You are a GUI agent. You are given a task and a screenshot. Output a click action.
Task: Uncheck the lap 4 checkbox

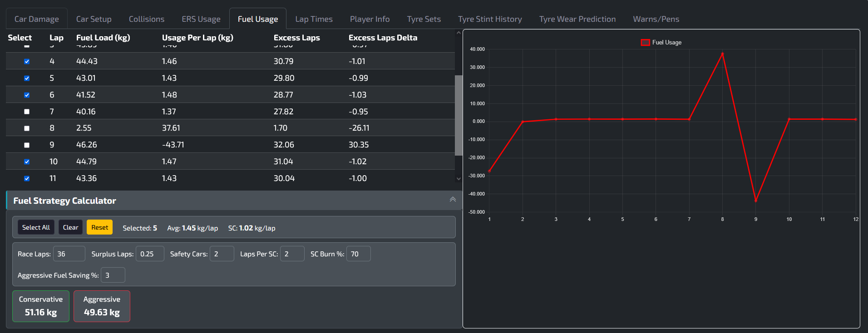point(27,61)
